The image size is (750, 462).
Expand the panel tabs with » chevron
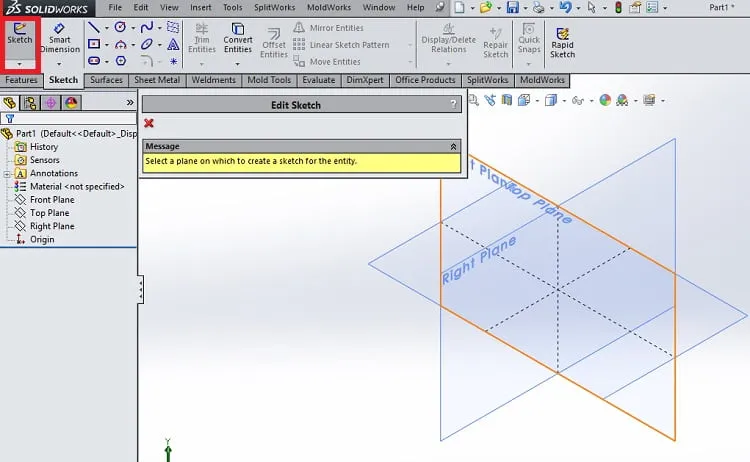click(x=130, y=102)
